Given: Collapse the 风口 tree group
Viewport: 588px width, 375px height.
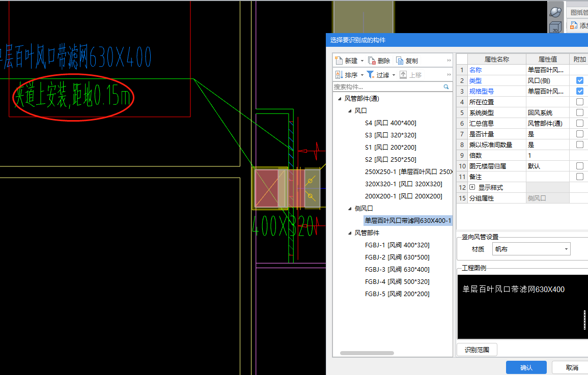Looking at the screenshot, I should click(350, 111).
